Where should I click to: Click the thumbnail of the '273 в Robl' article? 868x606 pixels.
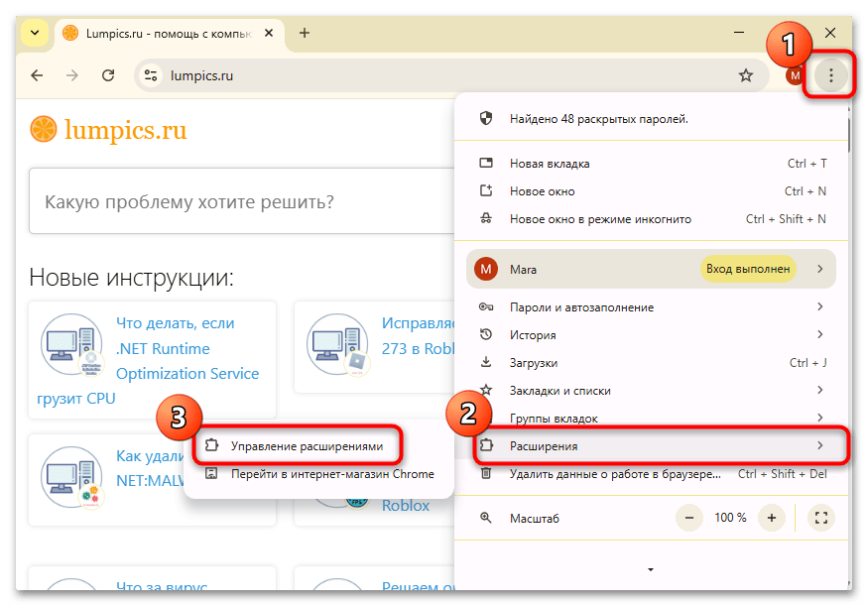point(337,344)
